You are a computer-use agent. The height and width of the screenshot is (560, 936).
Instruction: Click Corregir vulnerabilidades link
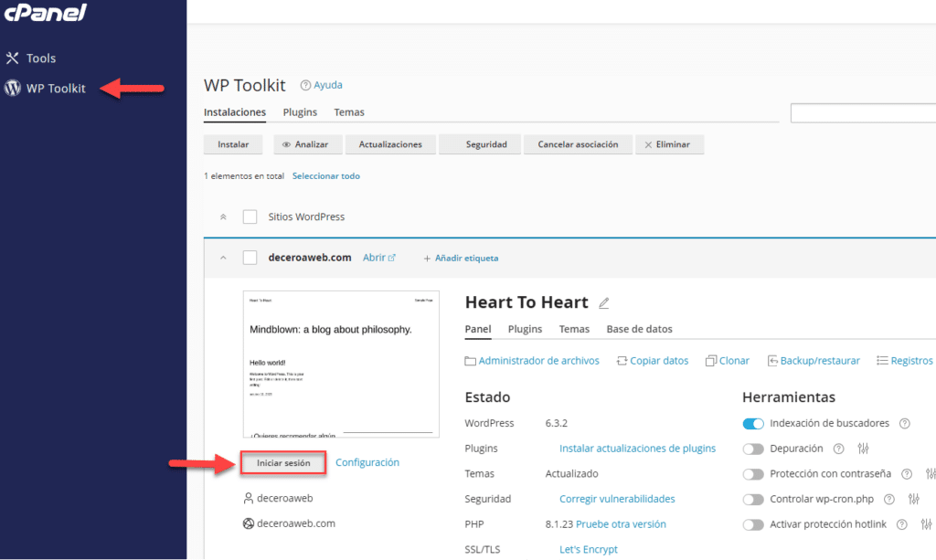tap(617, 499)
